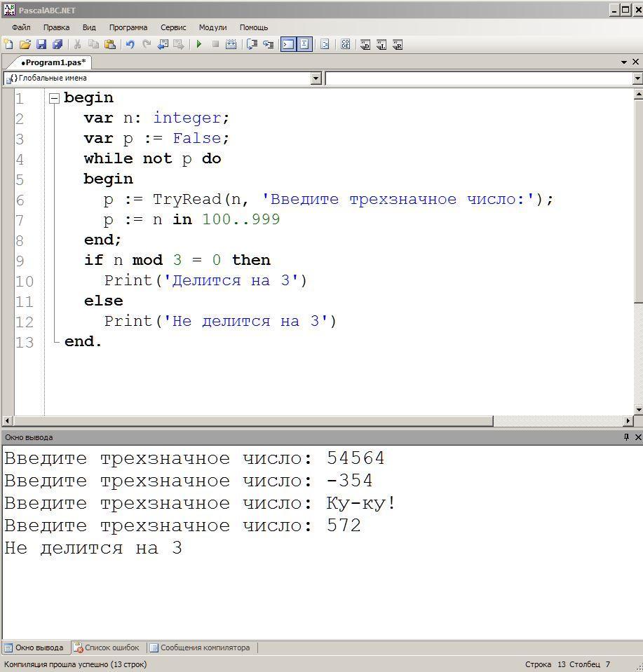Undo the last edit
This screenshot has height=672, width=643.
130,44
